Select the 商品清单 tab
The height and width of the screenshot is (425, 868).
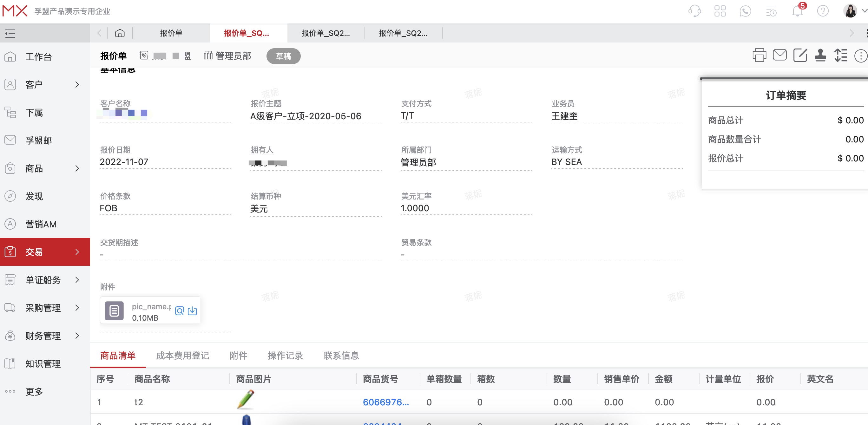click(x=118, y=356)
